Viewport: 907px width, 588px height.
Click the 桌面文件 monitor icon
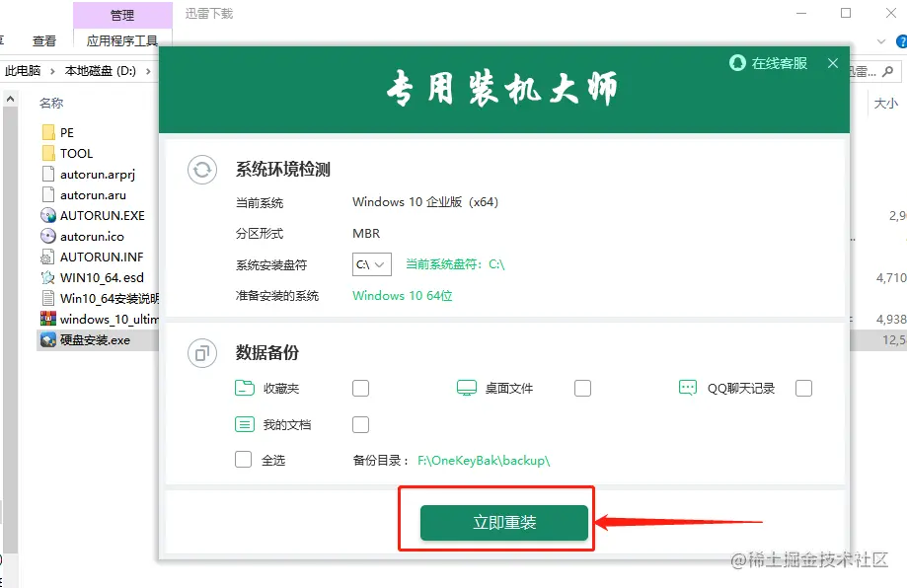coord(466,388)
